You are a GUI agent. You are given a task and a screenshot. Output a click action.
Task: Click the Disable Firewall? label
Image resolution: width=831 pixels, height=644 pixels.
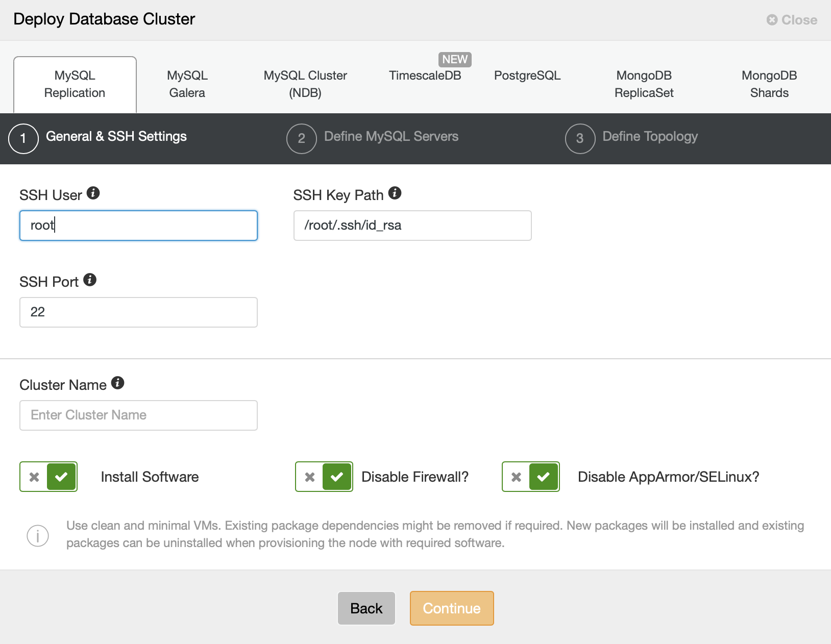415,477
